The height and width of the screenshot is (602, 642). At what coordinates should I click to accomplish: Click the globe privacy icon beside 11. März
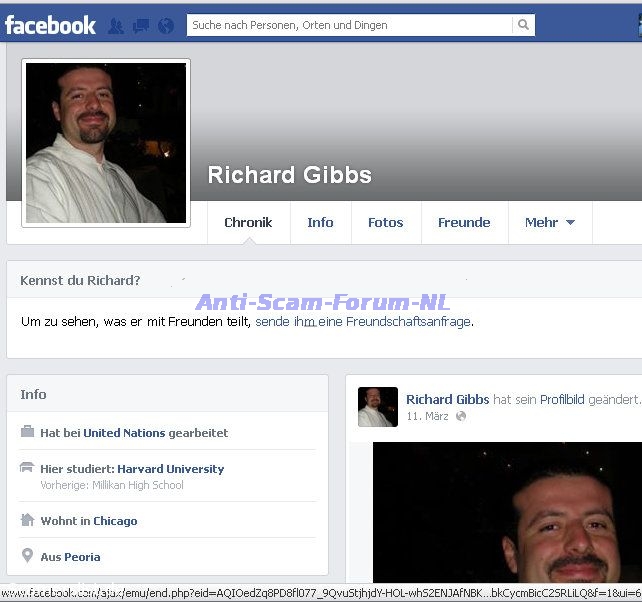click(461, 416)
